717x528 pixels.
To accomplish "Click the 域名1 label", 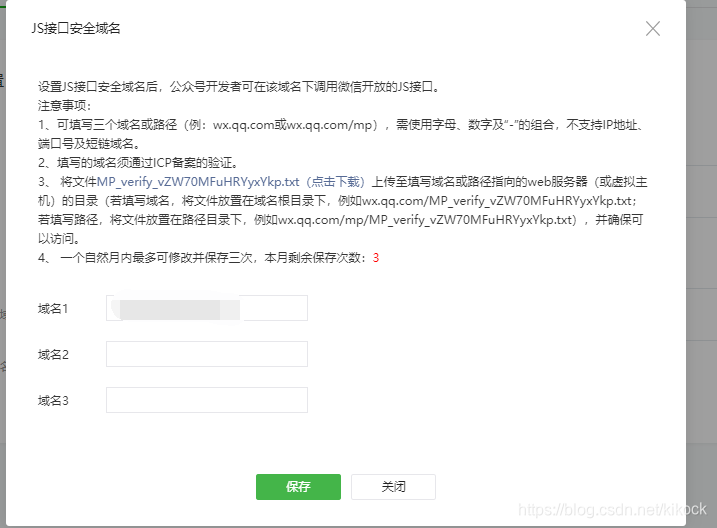I will click(x=53, y=309).
